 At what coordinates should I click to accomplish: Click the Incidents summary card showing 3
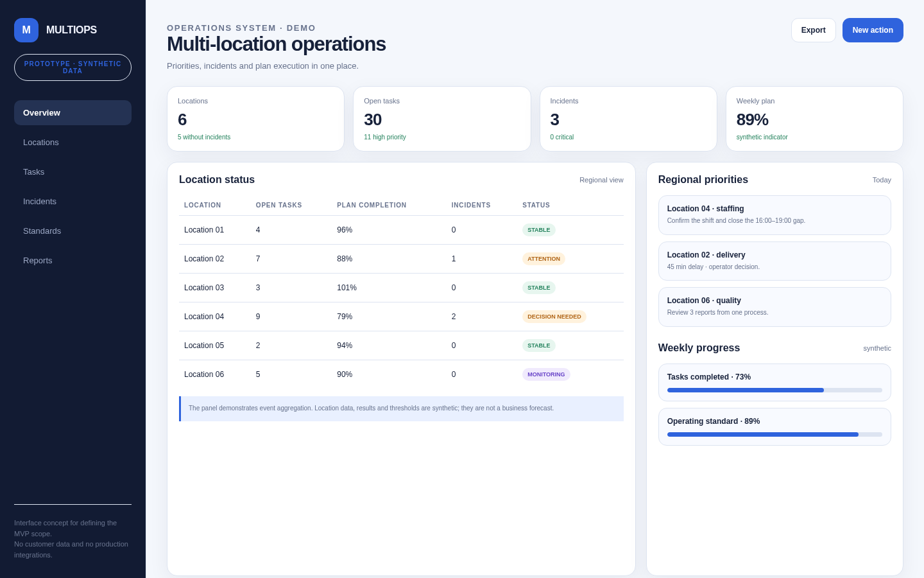(x=628, y=119)
